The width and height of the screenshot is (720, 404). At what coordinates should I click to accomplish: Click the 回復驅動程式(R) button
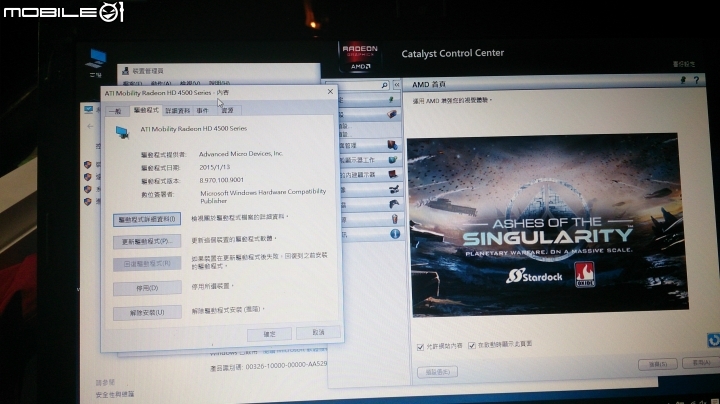147,264
